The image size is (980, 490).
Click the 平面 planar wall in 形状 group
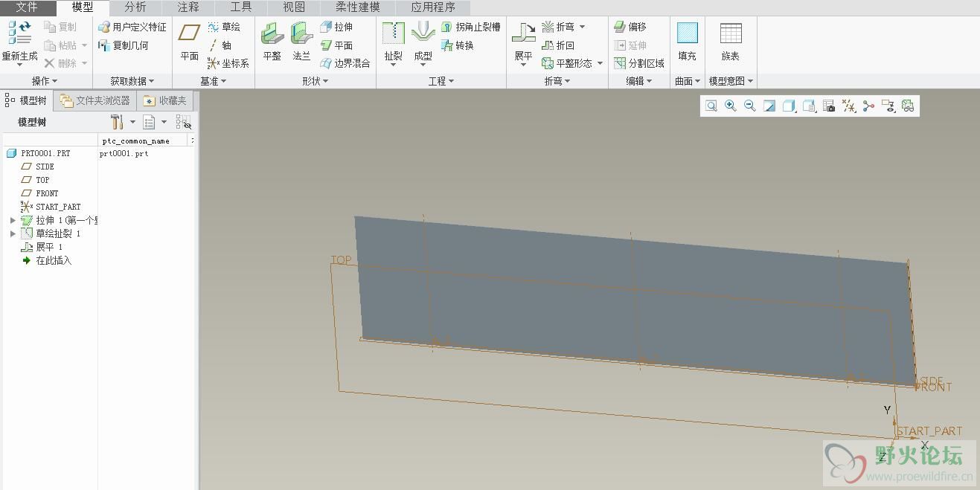[x=336, y=45]
